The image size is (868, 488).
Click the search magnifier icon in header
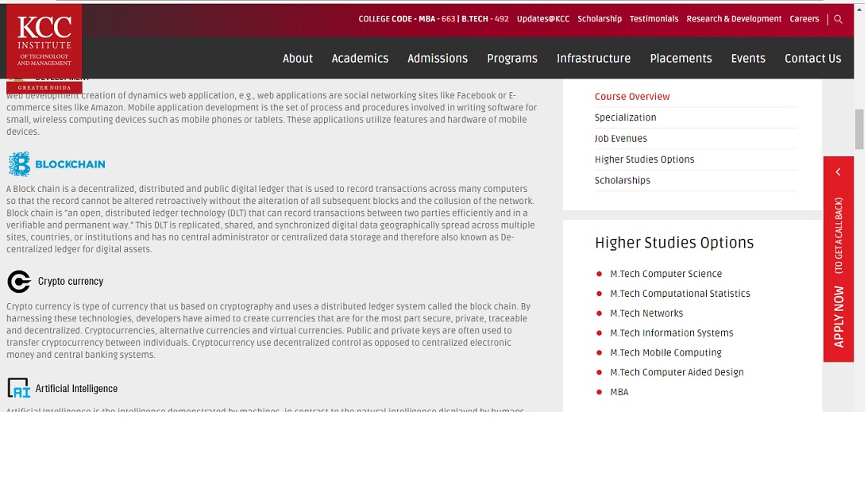[x=838, y=19]
